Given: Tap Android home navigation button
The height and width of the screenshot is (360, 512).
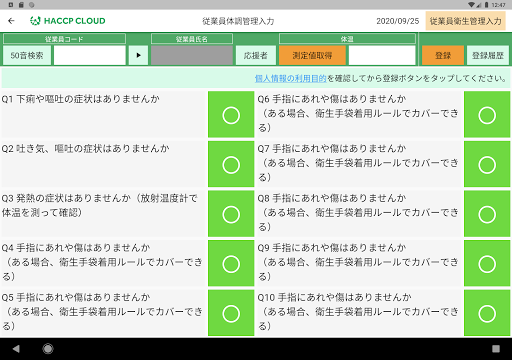Looking at the screenshot, I should coord(48,349).
